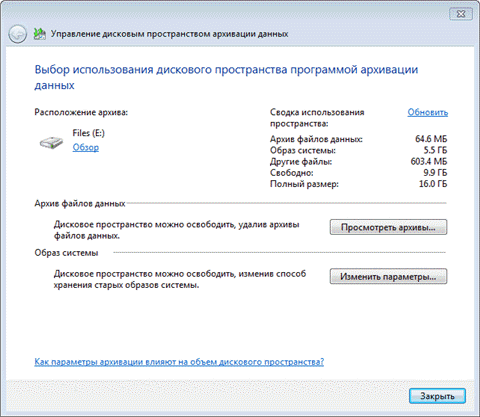Click text about deleting data file archives
Screen dimensions: 480x417
(176, 230)
